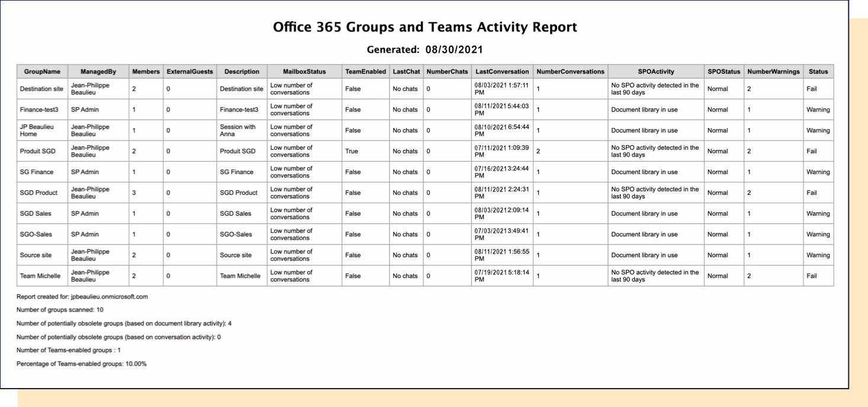Click the 'Percentage of Teams-enabled groups: 10.00%' line
Viewport: 868px width, 407px height.
tap(82, 364)
